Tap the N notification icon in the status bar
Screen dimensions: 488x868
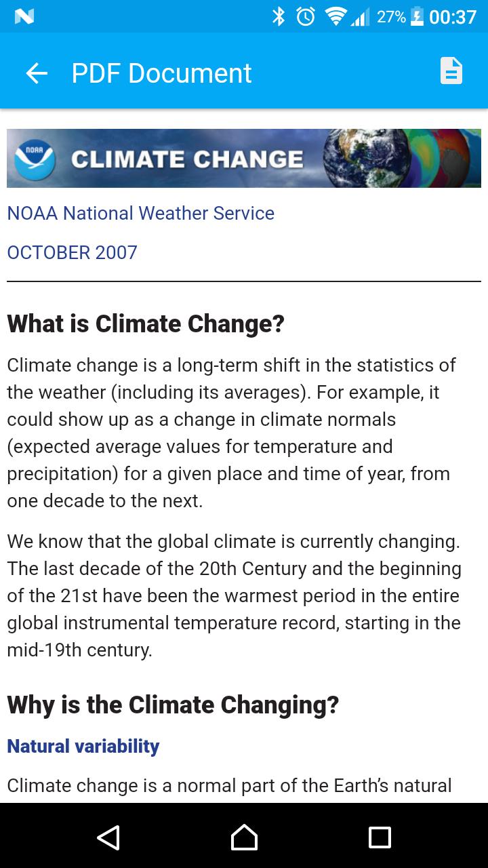click(x=24, y=16)
